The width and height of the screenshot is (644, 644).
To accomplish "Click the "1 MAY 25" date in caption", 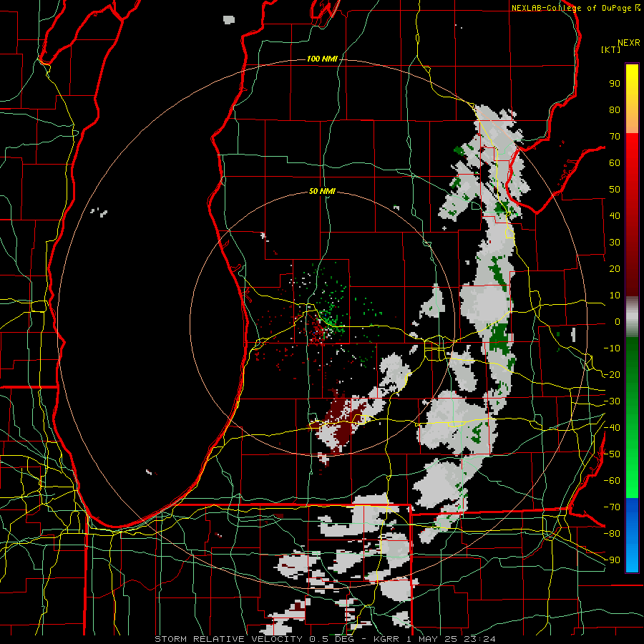I will (x=432, y=639).
